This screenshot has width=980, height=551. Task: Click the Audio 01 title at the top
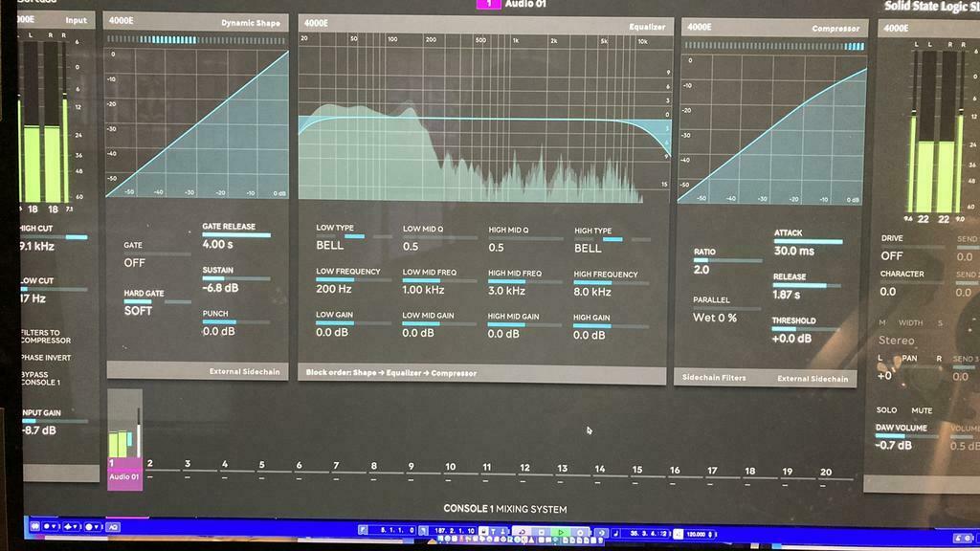[525, 4]
